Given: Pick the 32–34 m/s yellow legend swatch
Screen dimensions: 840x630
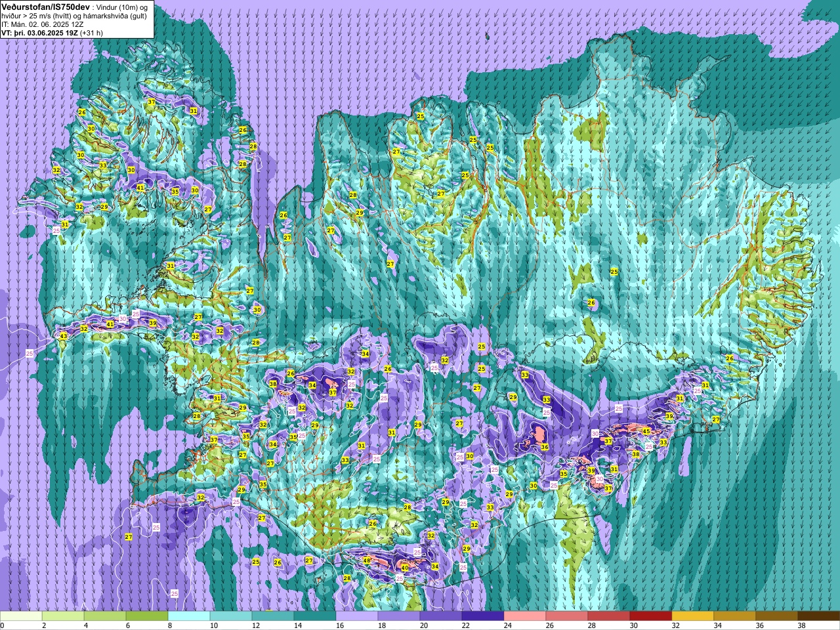Looking at the screenshot, I should pyautogui.click(x=693, y=616).
